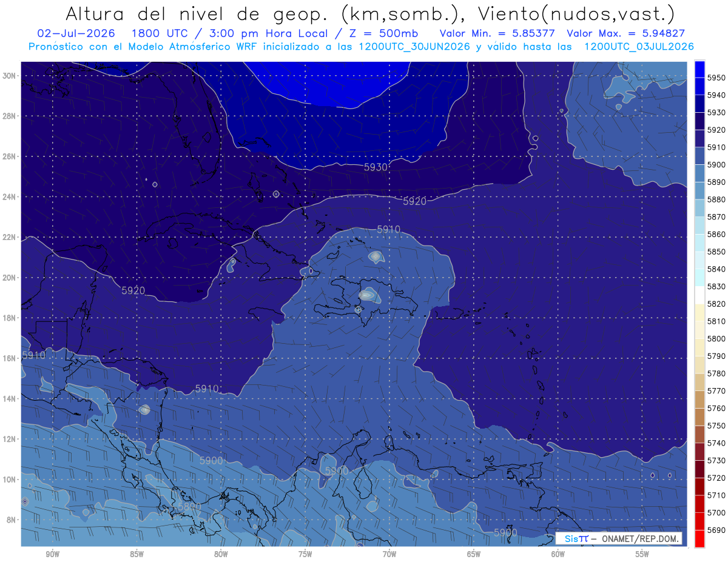728x562 pixels.
Task: Click the 75W longitude axis label
Action: click(x=305, y=554)
